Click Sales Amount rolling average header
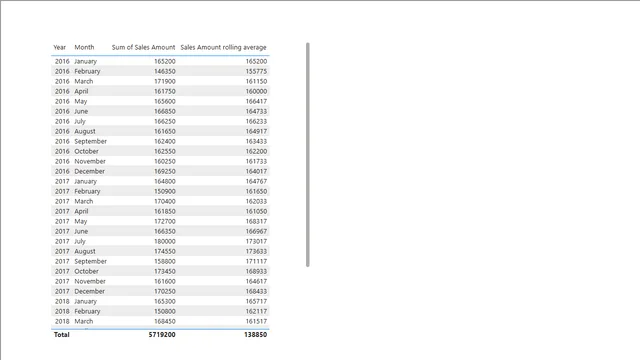Screen dimensions: 640x360 pos(223,47)
